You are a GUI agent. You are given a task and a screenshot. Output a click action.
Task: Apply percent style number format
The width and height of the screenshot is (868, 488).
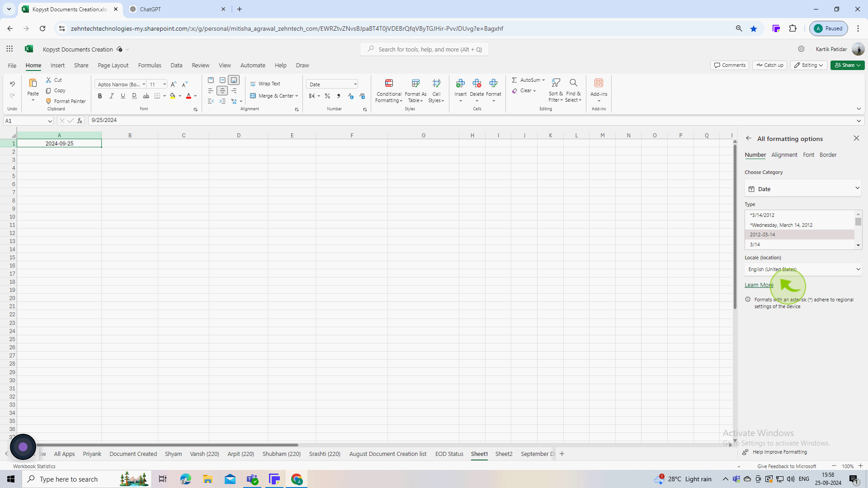click(327, 96)
